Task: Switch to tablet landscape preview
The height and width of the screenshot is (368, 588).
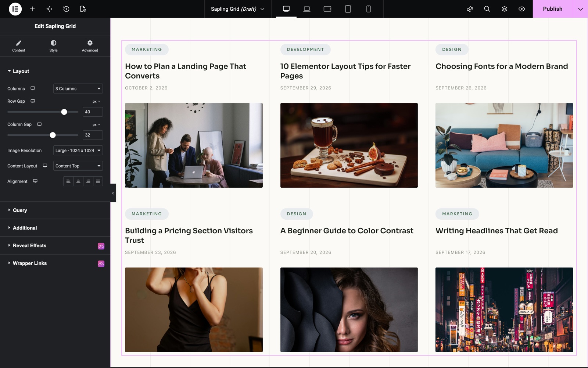Action: 327,9
